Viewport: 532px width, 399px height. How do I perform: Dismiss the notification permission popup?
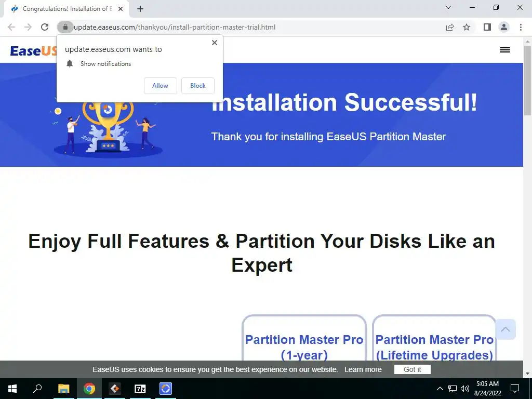(215, 43)
